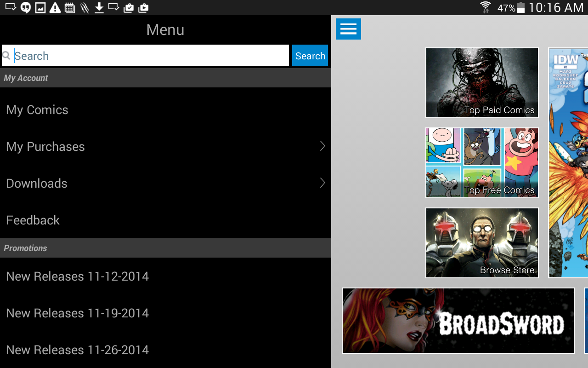Tap the 10:16 AM clock
The width and height of the screenshot is (588, 368).
point(556,7)
